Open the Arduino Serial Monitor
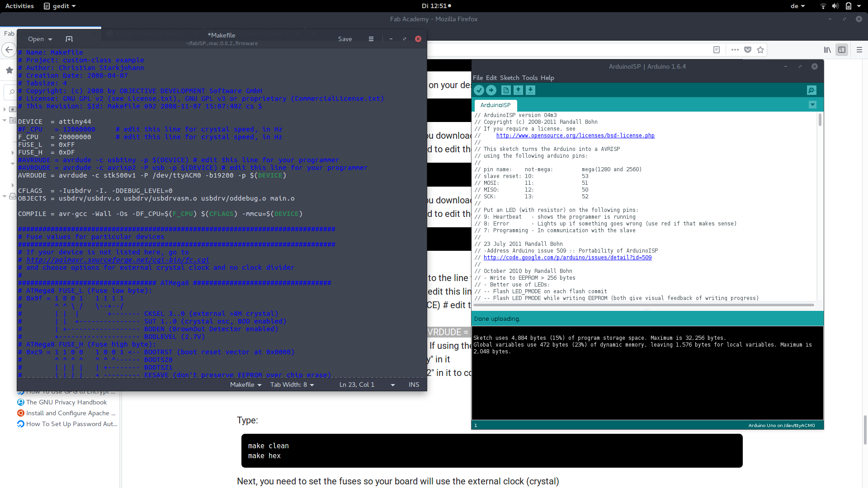The width and height of the screenshot is (868, 488). 811,90
